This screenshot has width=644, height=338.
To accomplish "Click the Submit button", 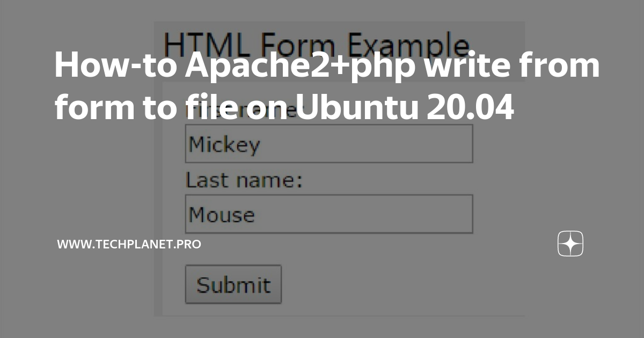I will tap(233, 284).
